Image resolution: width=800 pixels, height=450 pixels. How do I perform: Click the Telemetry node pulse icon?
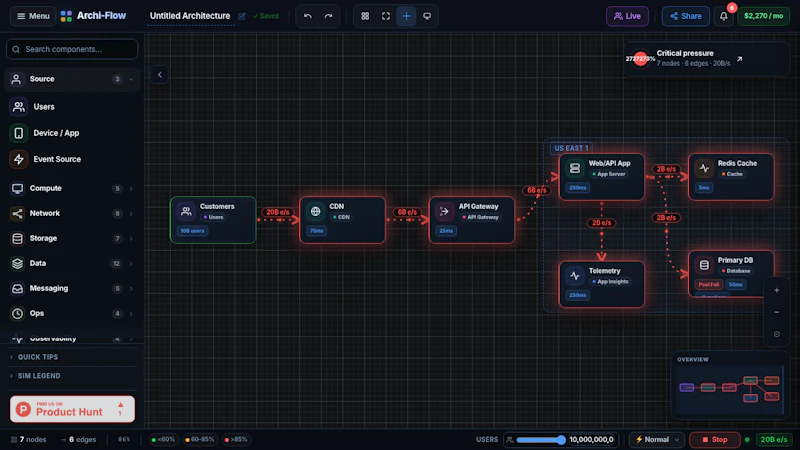coord(574,276)
